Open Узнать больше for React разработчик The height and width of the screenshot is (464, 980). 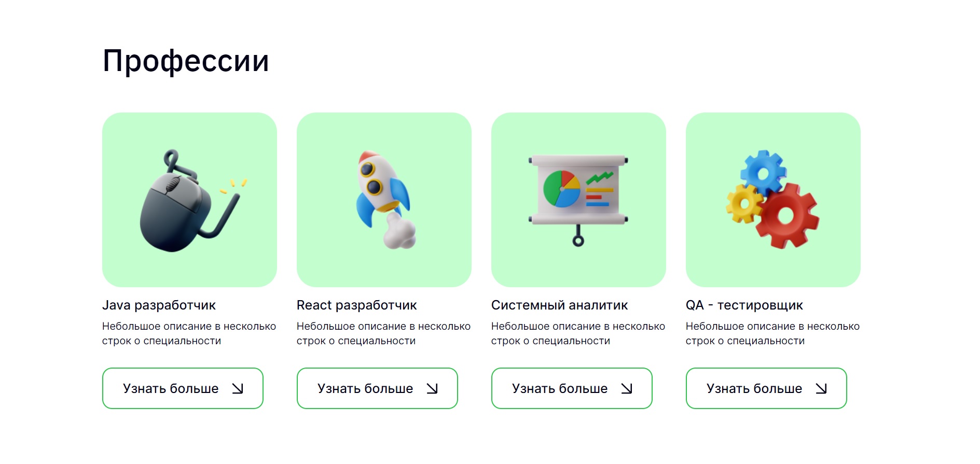pyautogui.click(x=377, y=388)
